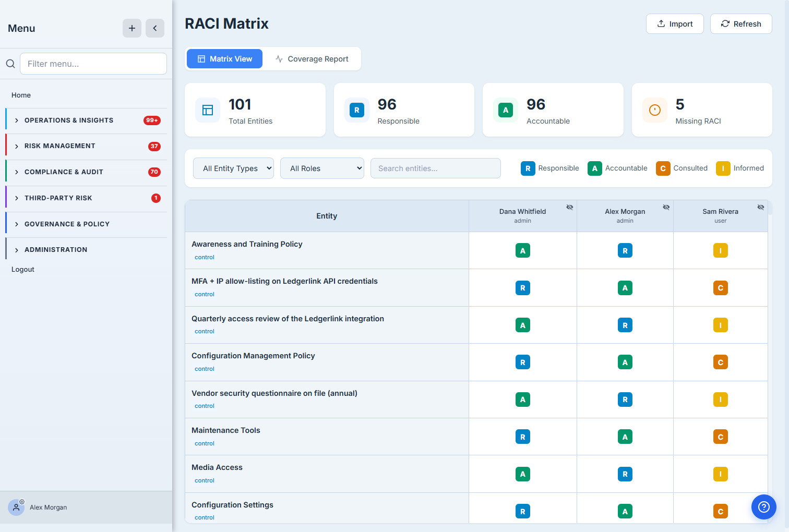Click the Accountable A stat card icon
This screenshot has width=789, height=532.
pos(506,110)
